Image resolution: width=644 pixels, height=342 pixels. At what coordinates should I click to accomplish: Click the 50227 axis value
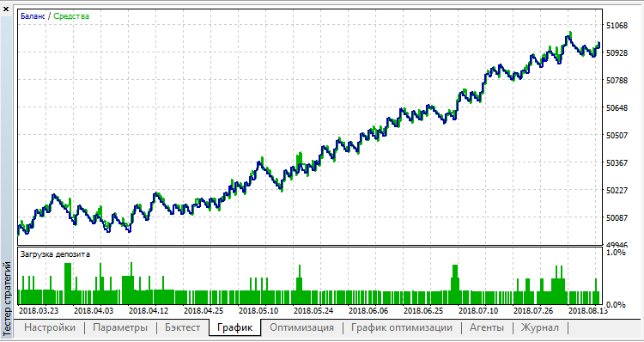617,190
